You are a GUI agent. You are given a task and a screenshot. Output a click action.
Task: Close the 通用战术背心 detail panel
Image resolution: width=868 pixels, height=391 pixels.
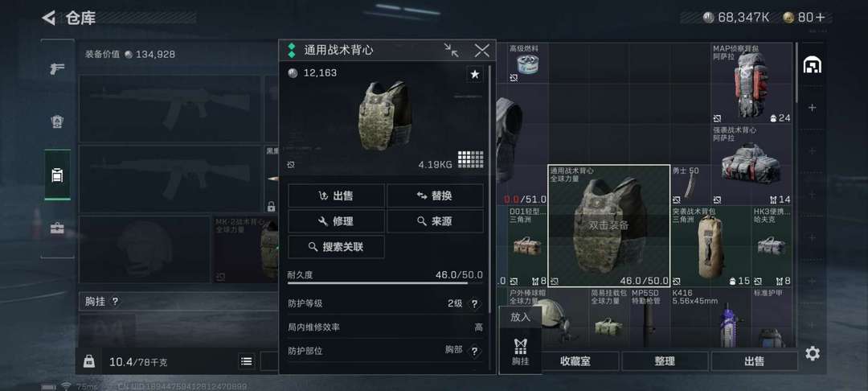[x=481, y=51]
